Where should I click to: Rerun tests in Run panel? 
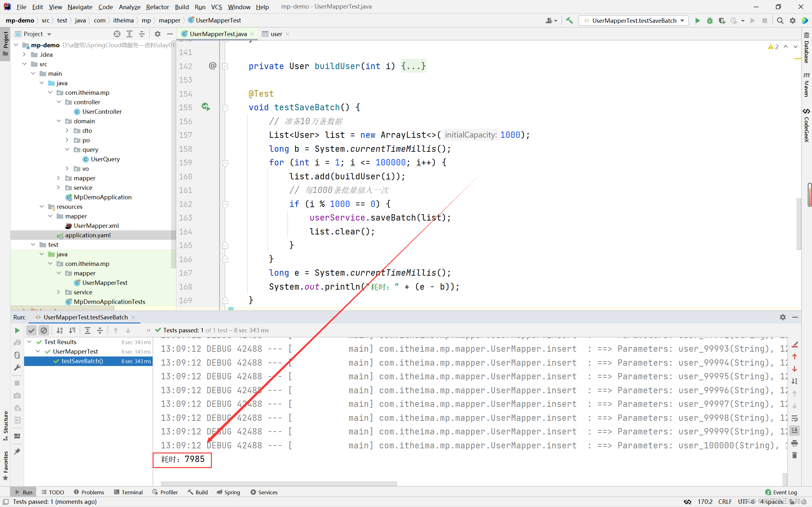tap(17, 331)
